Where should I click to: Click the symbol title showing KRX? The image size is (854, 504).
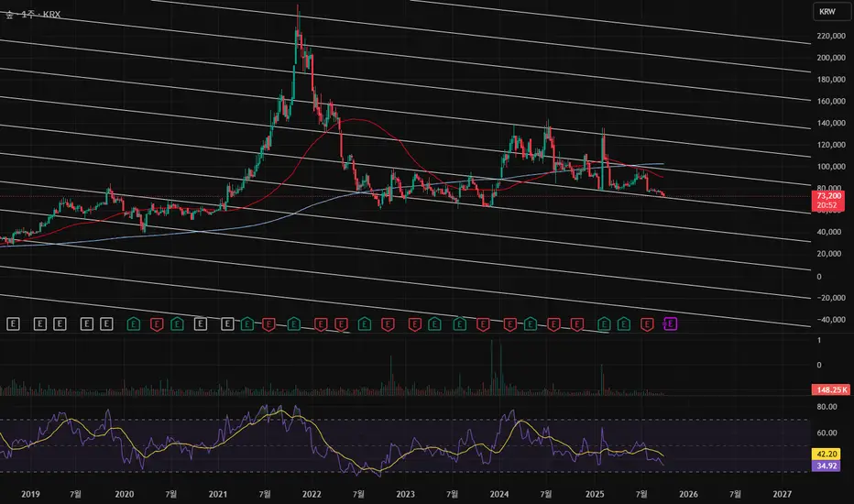33,15
